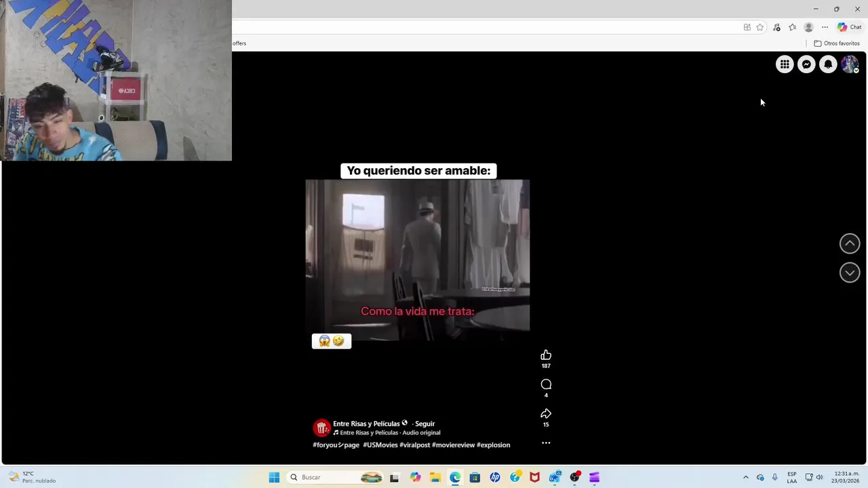Open the #explosion hashtag

pyautogui.click(x=493, y=445)
